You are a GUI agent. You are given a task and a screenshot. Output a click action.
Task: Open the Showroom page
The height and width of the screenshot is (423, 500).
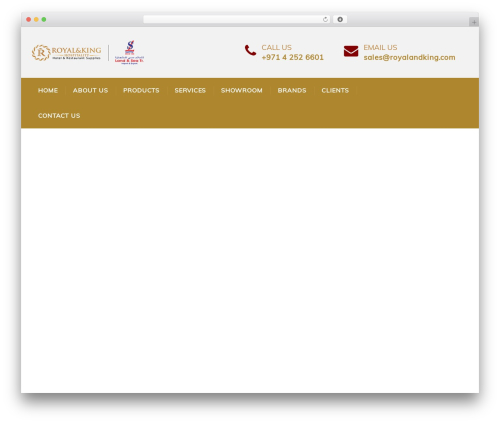click(241, 90)
